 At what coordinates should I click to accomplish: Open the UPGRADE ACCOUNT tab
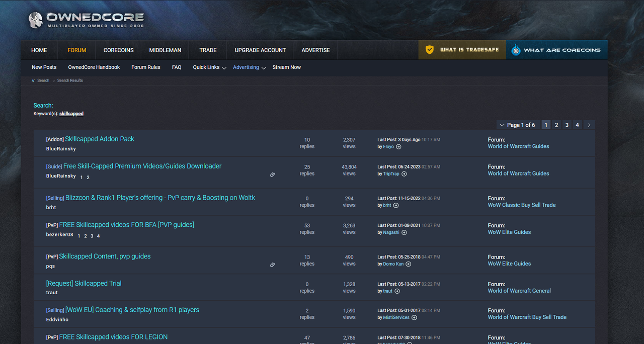(260, 50)
